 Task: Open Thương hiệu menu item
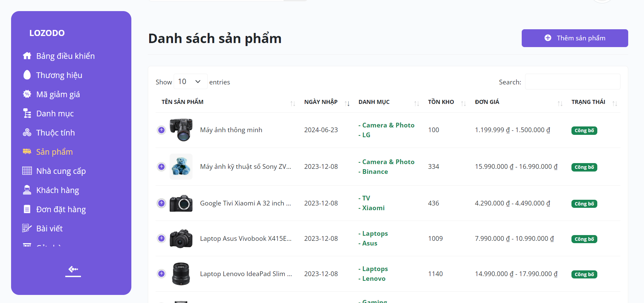(59, 75)
